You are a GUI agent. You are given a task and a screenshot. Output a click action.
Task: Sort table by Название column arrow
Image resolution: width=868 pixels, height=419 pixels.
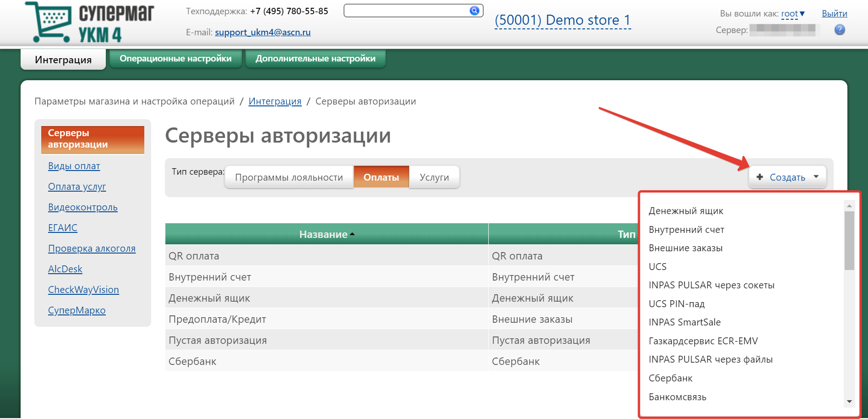click(x=352, y=234)
